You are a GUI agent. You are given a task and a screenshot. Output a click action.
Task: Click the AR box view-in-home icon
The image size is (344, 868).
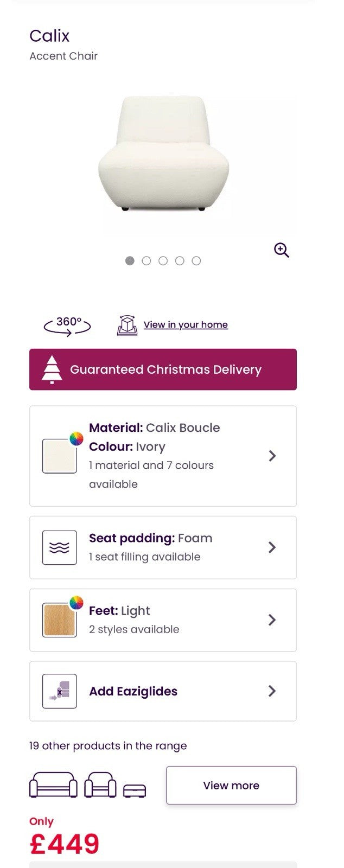pos(126,325)
